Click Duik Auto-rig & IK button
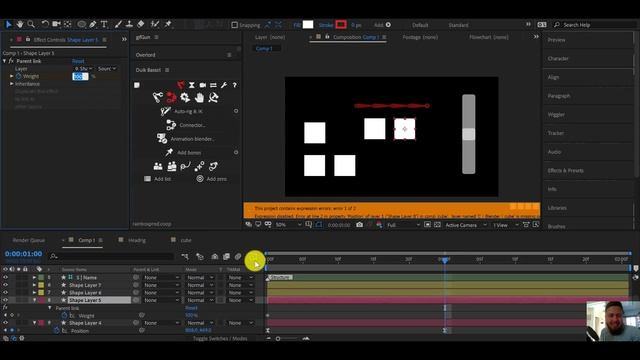The image size is (640, 360). point(182,111)
